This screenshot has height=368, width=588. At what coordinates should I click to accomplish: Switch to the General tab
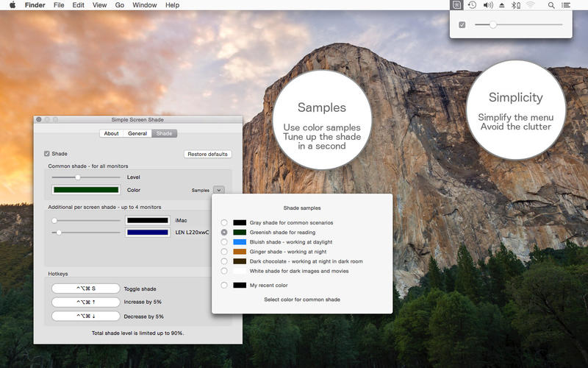click(x=137, y=133)
